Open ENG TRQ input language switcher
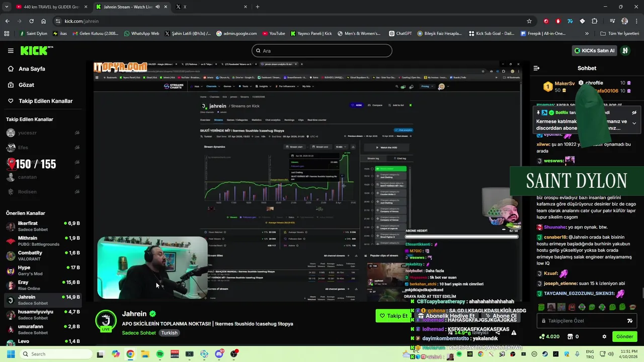The image size is (644, 362). click(590, 354)
